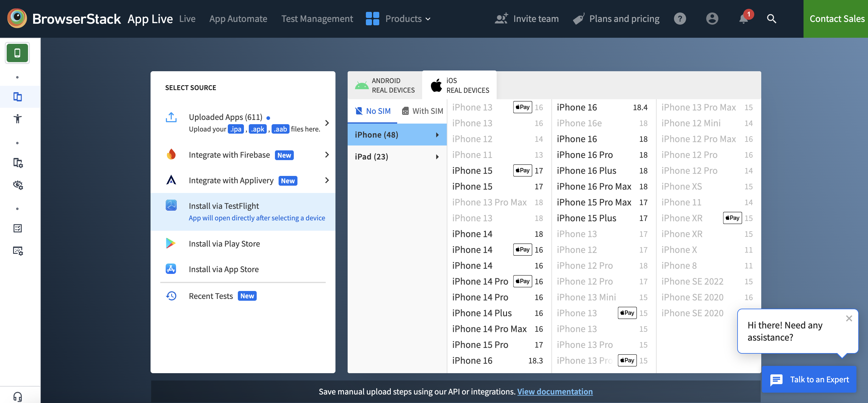
Task: Expand Integrate with Firebase chevron
Action: tap(327, 154)
